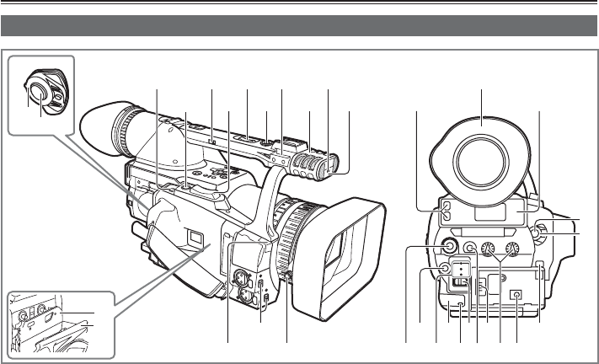Click the upper XLR audio input connector
This screenshot has height=364, width=599.
pyautogui.click(x=241, y=277)
